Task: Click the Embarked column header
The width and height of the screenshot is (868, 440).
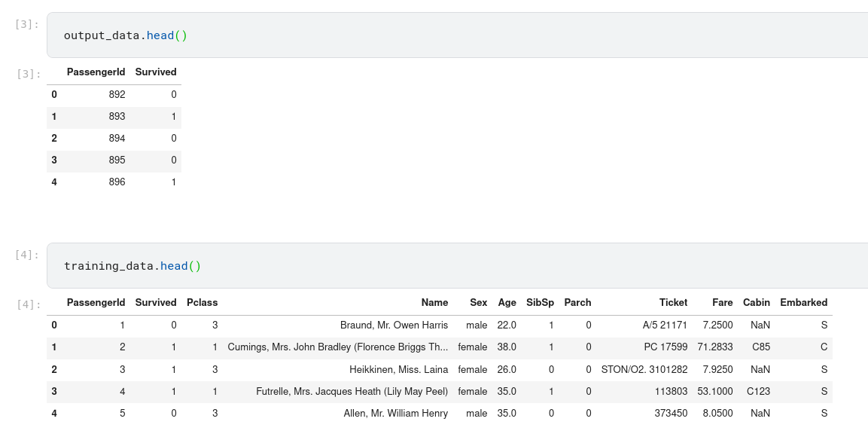Action: pos(803,302)
